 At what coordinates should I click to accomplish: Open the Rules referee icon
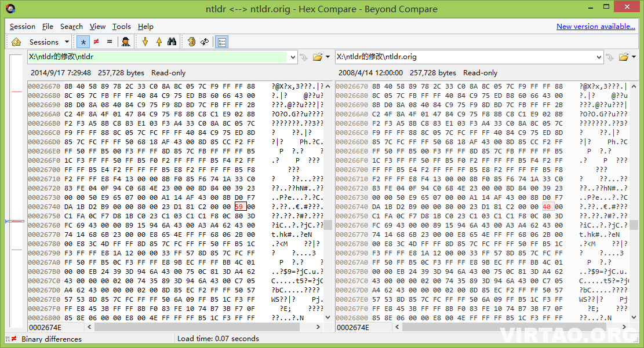(126, 42)
